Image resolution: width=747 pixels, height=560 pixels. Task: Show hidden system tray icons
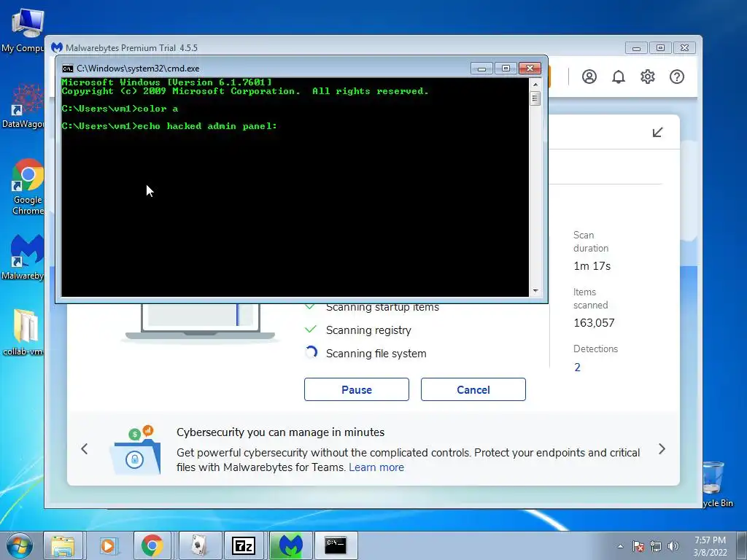tap(620, 546)
